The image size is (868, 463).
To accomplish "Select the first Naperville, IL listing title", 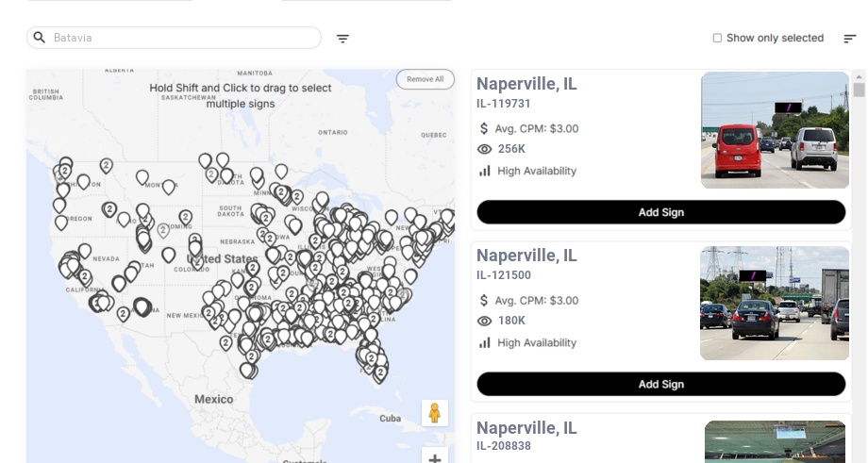I will tap(526, 84).
